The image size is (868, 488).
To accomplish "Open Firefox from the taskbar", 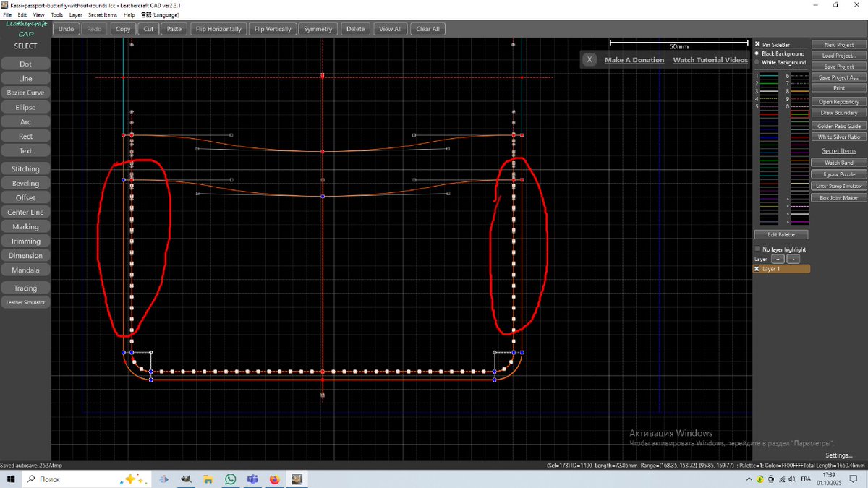I will [x=274, y=479].
